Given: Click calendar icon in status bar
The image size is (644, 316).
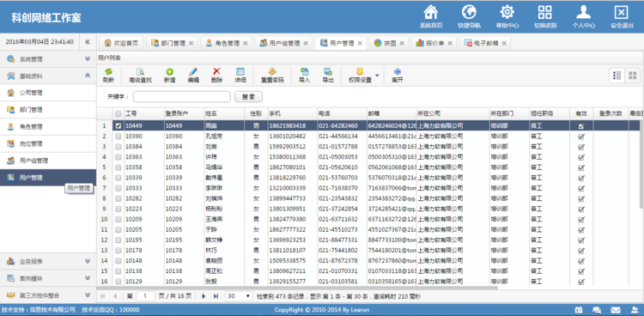Looking at the screenshot, I should [578, 310].
